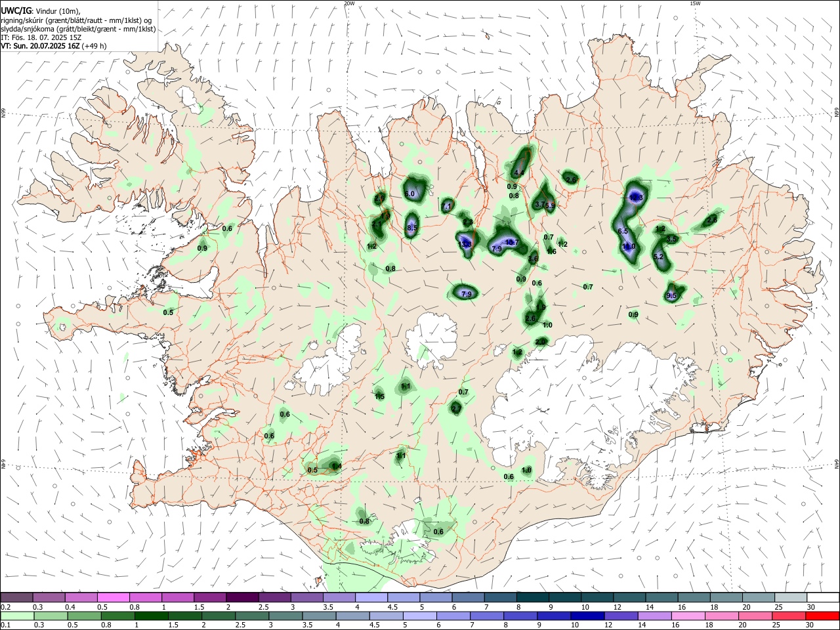Click the 64N latitude label at the right edge
Screen dimensions: 840x630
click(837, 463)
